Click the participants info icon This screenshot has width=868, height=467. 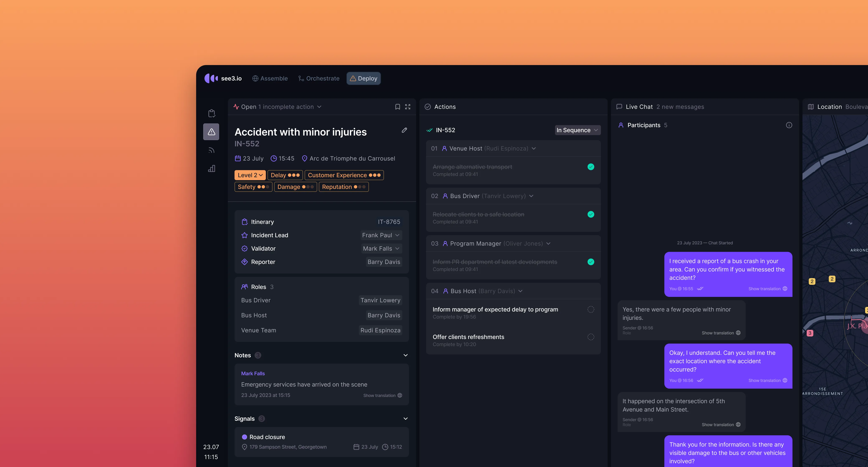[789, 125]
